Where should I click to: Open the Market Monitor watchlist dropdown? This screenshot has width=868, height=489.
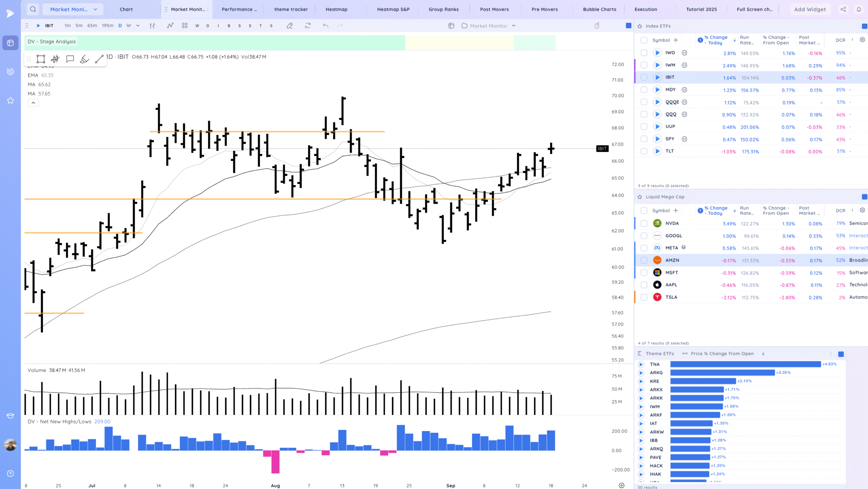tap(513, 26)
